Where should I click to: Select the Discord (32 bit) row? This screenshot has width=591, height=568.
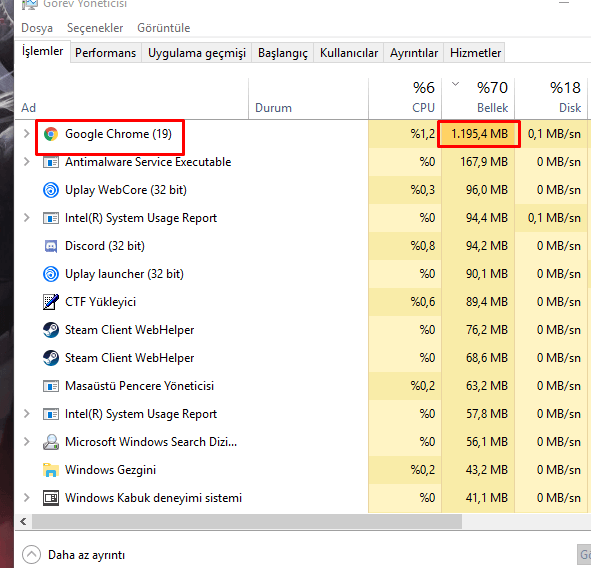(x=302, y=246)
